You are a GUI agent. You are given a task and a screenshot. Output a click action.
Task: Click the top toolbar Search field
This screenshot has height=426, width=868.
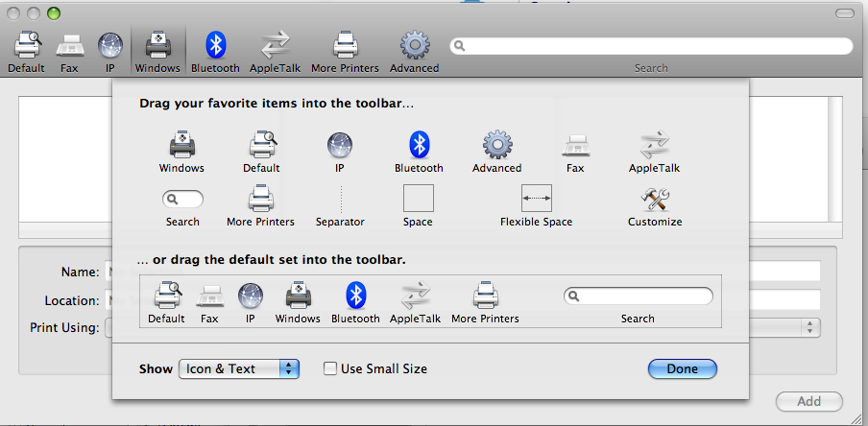click(651, 46)
